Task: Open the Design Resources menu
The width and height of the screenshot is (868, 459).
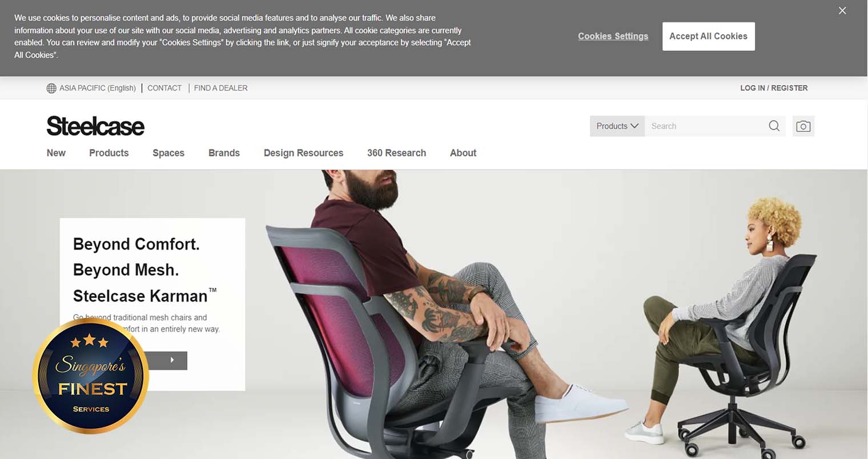Action: (x=303, y=153)
